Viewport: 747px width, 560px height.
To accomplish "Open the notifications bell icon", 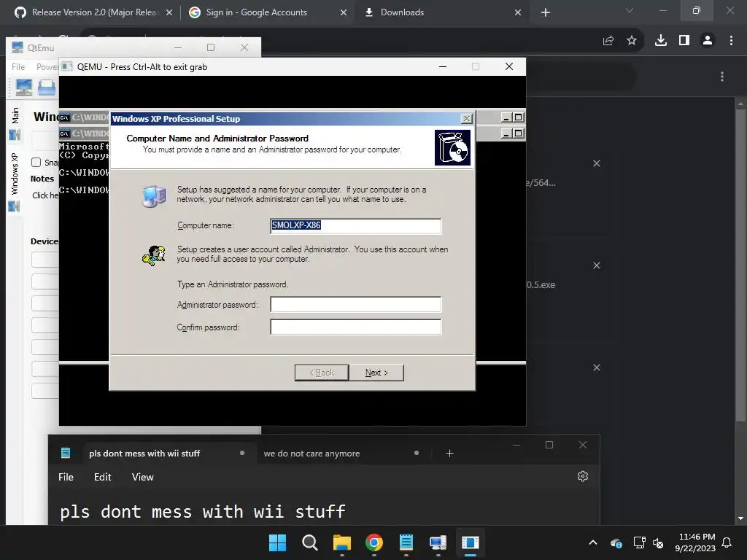I will click(x=727, y=542).
